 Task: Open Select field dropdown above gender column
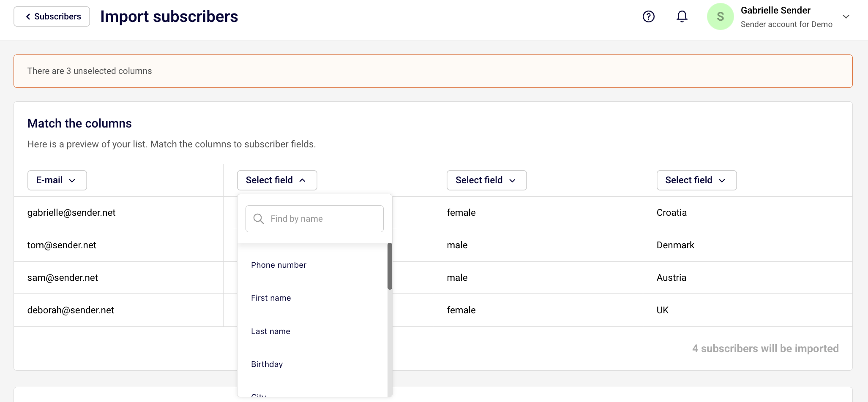(486, 180)
